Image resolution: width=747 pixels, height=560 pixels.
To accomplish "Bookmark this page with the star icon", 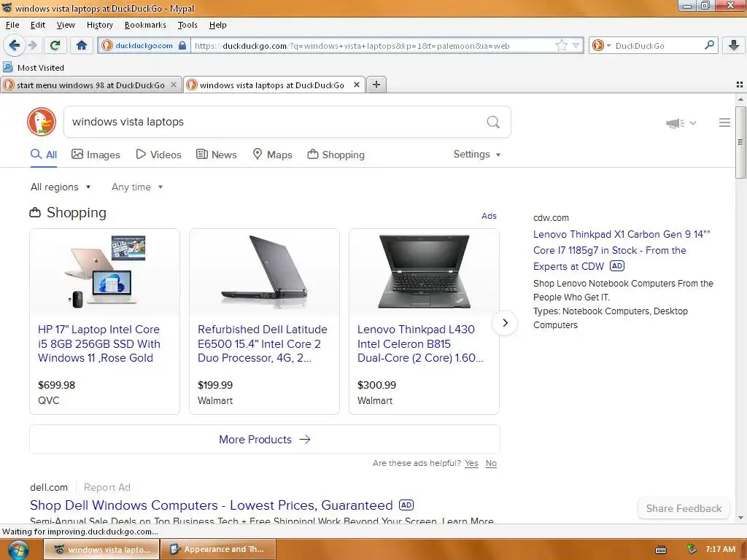I will coord(562,46).
